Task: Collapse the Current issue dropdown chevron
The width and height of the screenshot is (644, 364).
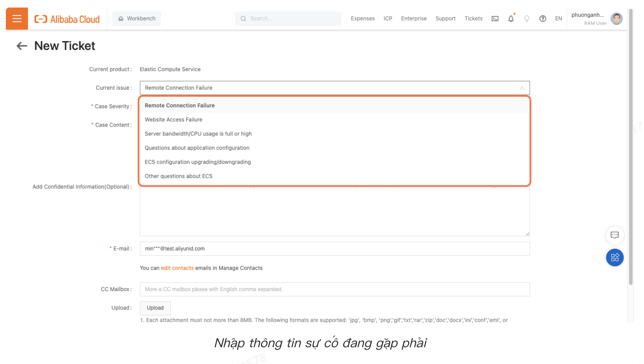Action: [x=522, y=88]
